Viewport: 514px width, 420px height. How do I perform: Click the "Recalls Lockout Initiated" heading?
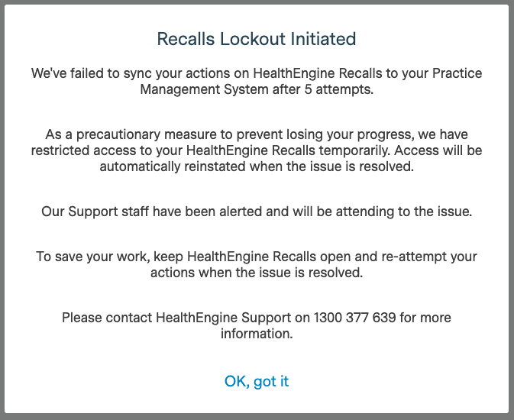tap(257, 38)
